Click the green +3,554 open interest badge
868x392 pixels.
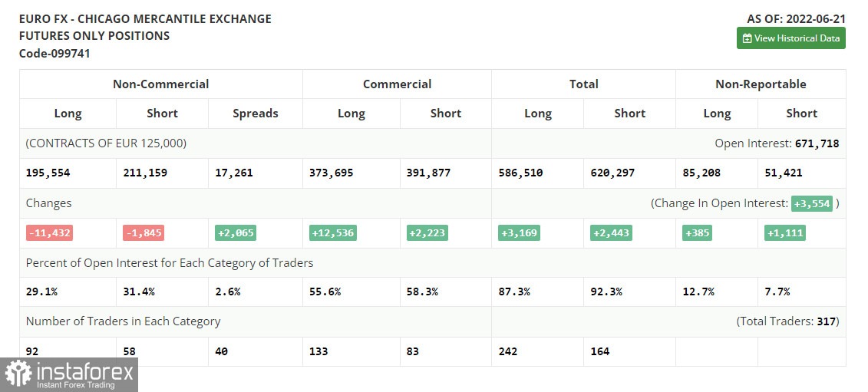click(x=811, y=203)
